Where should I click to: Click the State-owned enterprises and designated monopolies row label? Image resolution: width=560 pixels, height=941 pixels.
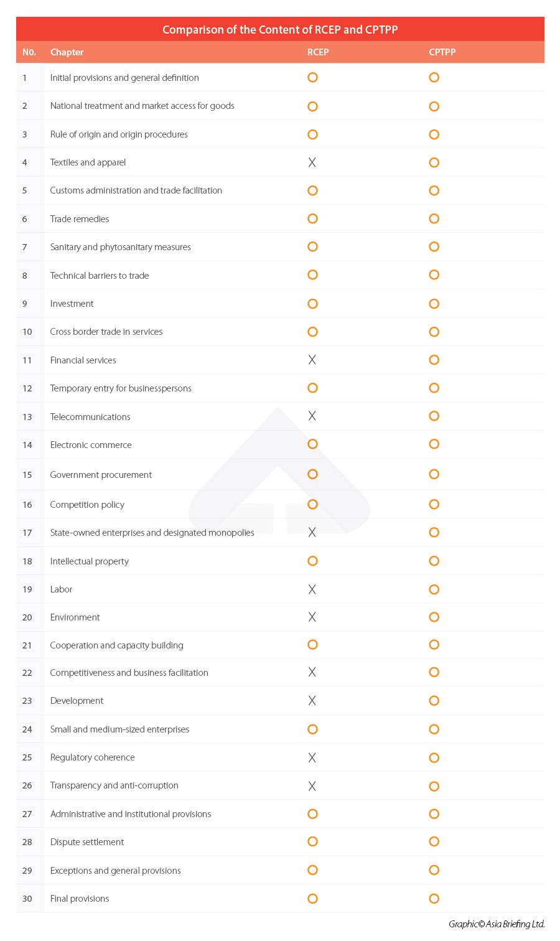tap(152, 533)
